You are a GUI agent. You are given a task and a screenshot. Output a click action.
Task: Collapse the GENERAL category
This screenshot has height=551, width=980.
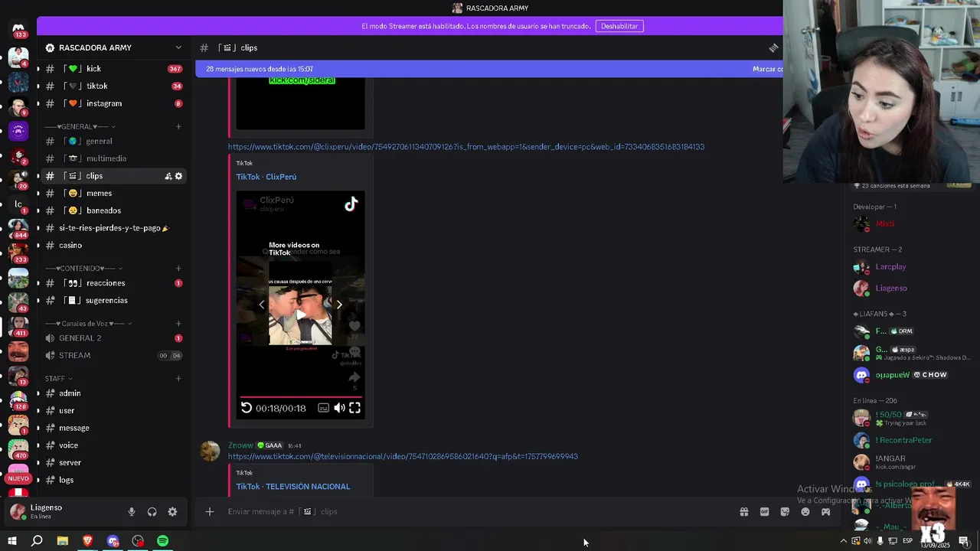(x=80, y=126)
